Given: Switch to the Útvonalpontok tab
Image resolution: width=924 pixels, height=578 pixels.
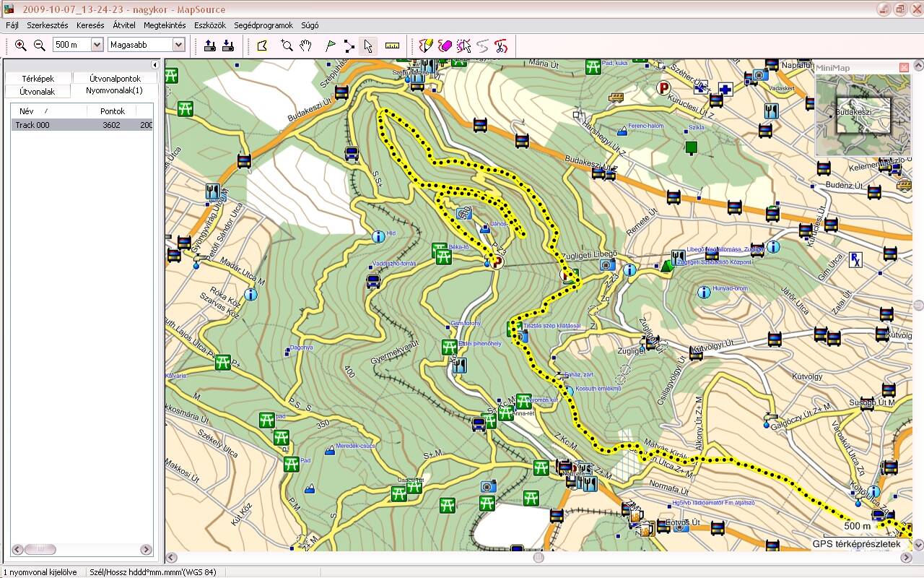Looking at the screenshot, I should click(115, 78).
